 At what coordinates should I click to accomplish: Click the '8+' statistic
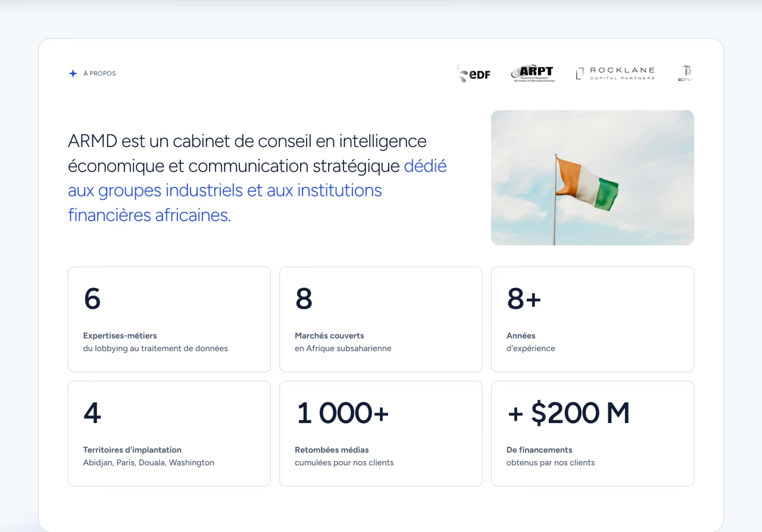pos(524,299)
